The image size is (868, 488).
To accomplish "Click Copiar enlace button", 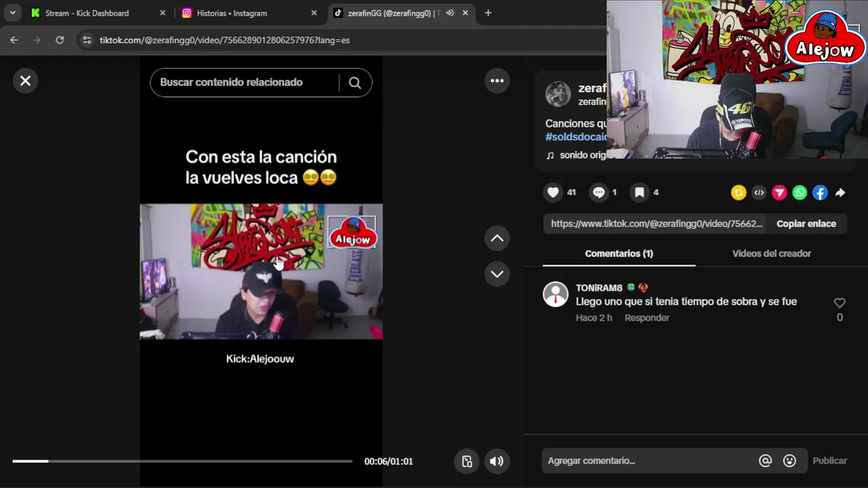I will pyautogui.click(x=806, y=224).
